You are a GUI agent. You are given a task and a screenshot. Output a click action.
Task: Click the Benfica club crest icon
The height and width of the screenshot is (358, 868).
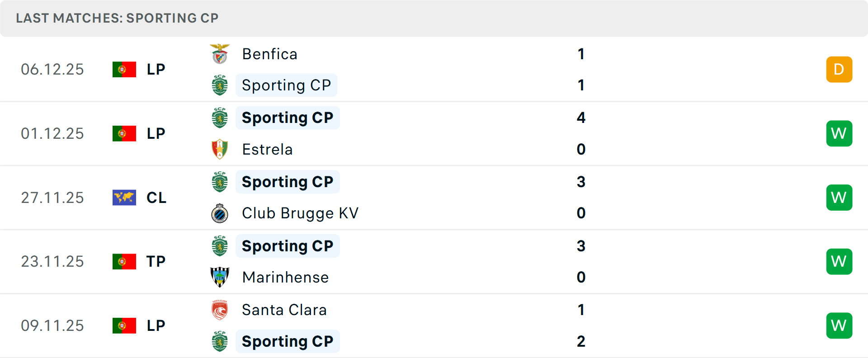coord(220,54)
